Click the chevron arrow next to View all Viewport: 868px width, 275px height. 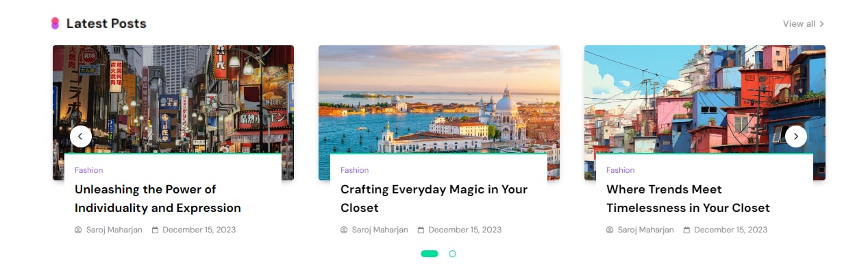(x=821, y=24)
